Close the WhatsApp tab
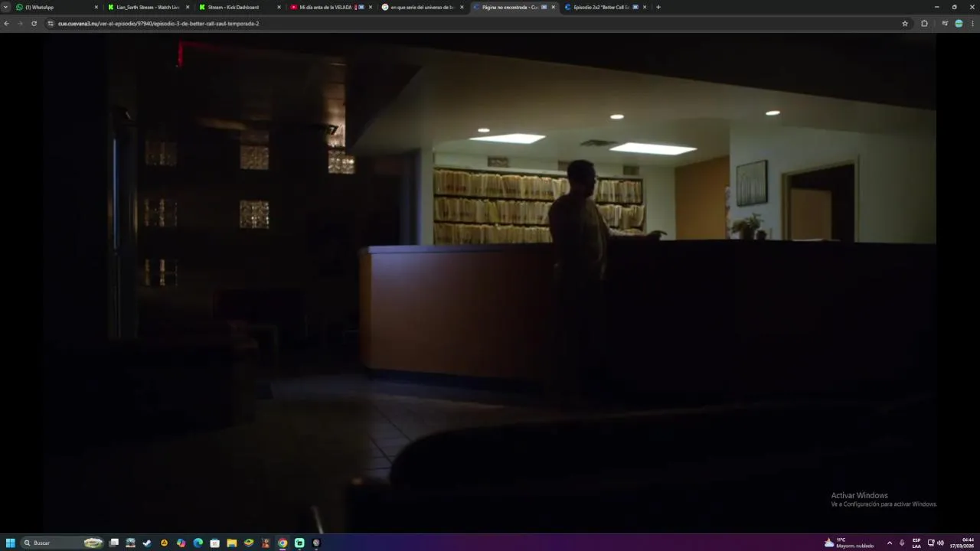Image resolution: width=980 pixels, height=551 pixels. coord(96,7)
